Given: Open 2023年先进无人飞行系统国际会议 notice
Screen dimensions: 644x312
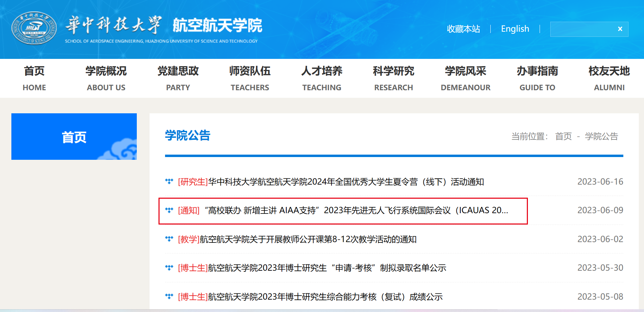Looking at the screenshot, I should click(343, 210).
